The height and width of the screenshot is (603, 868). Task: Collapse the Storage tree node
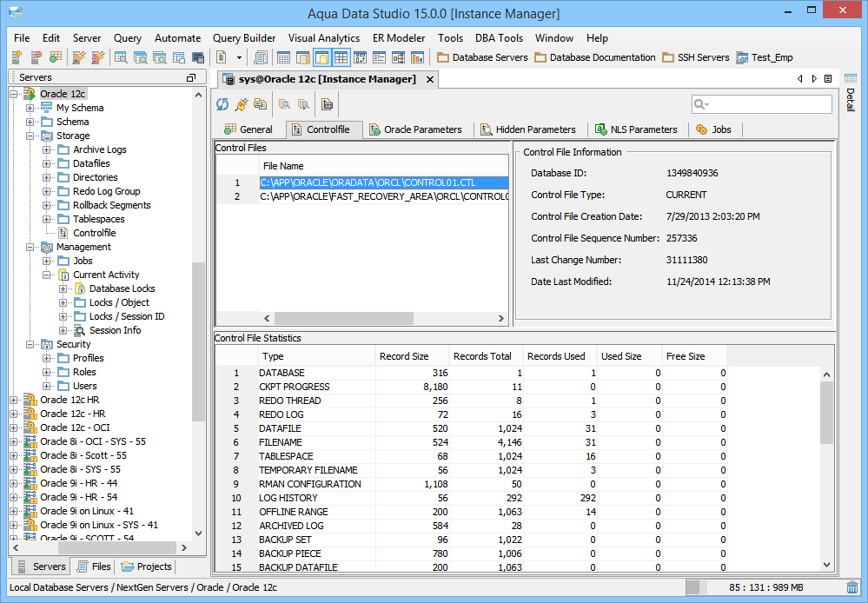(30, 136)
